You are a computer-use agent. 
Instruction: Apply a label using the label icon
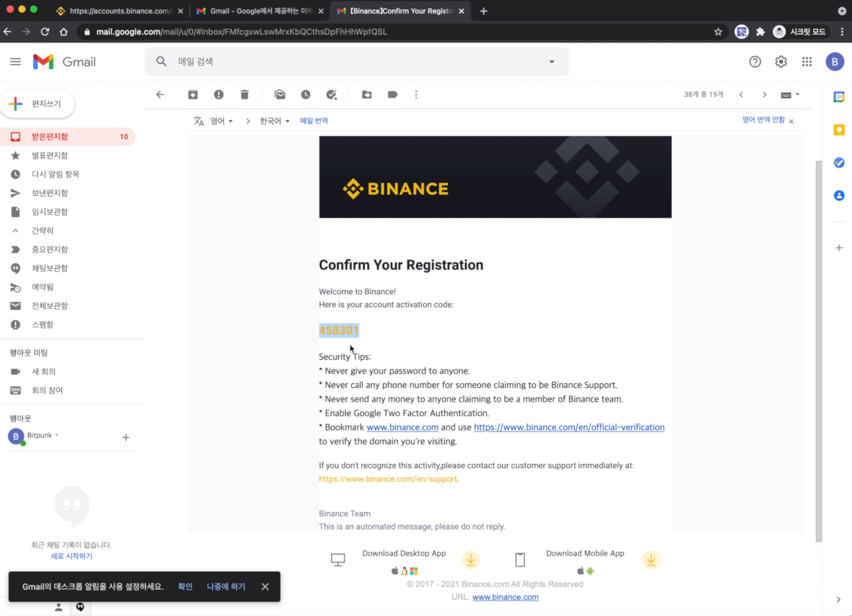click(393, 94)
